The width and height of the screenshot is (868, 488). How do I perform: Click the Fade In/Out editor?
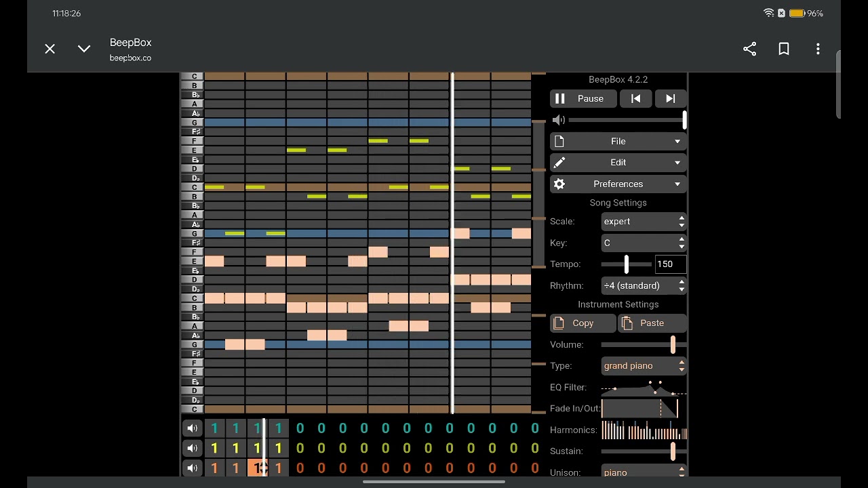(639, 409)
